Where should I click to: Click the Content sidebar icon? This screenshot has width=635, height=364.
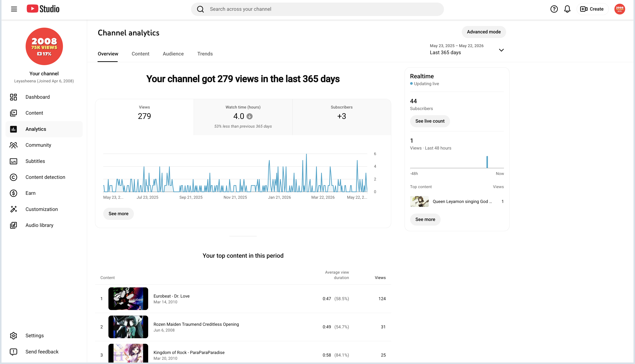click(14, 113)
